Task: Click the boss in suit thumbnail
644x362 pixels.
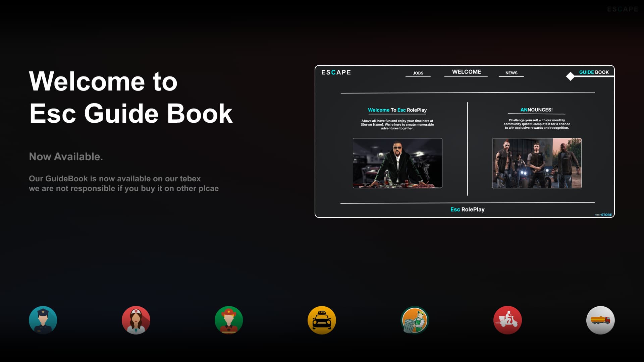Action: click(x=397, y=163)
